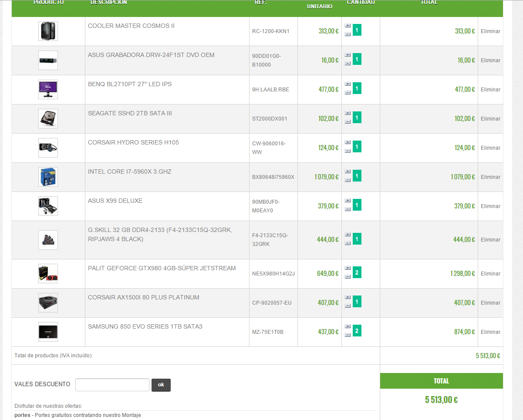Screen dimensions: 523x420
Task: Open CORSAIR AX1500I 80 PLUS PLATINUM description link
Action: (144, 298)
